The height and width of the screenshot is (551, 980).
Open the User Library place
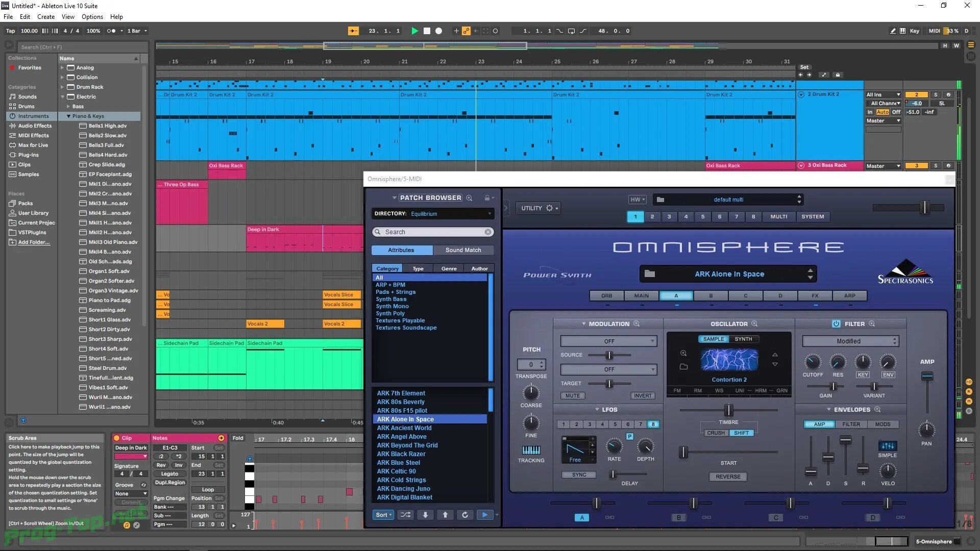click(33, 213)
